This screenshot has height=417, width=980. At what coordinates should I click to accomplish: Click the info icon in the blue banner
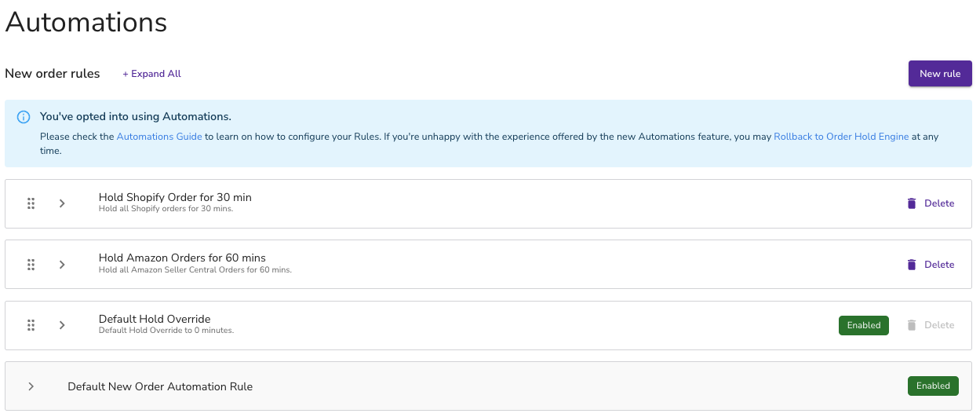tap(24, 117)
